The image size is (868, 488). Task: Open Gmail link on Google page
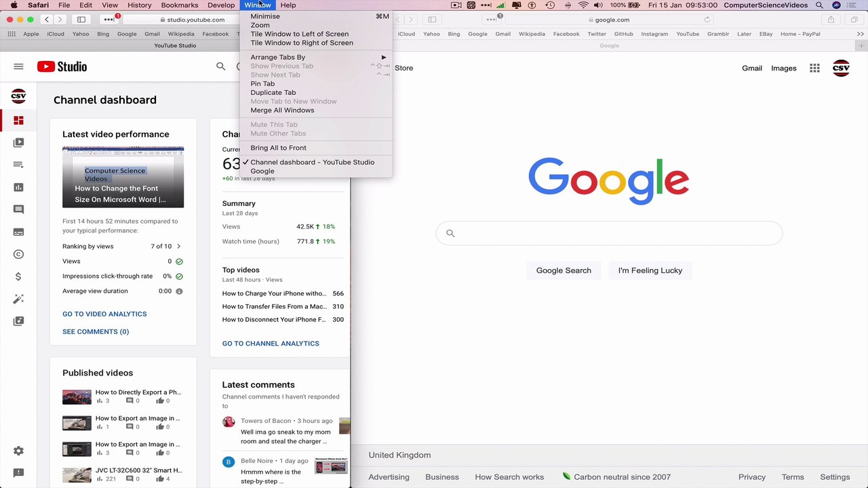pos(752,68)
